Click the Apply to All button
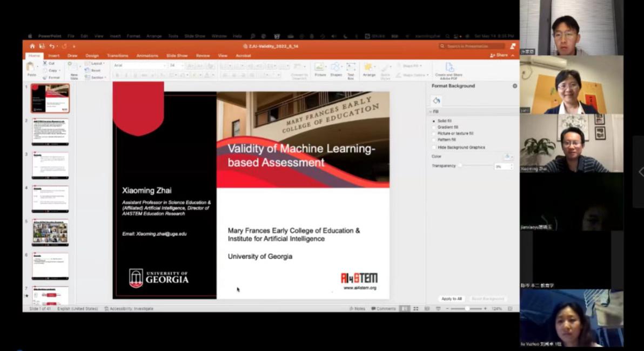 click(x=451, y=299)
